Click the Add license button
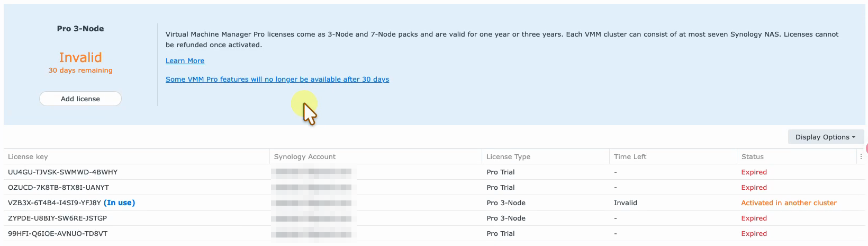 point(80,99)
